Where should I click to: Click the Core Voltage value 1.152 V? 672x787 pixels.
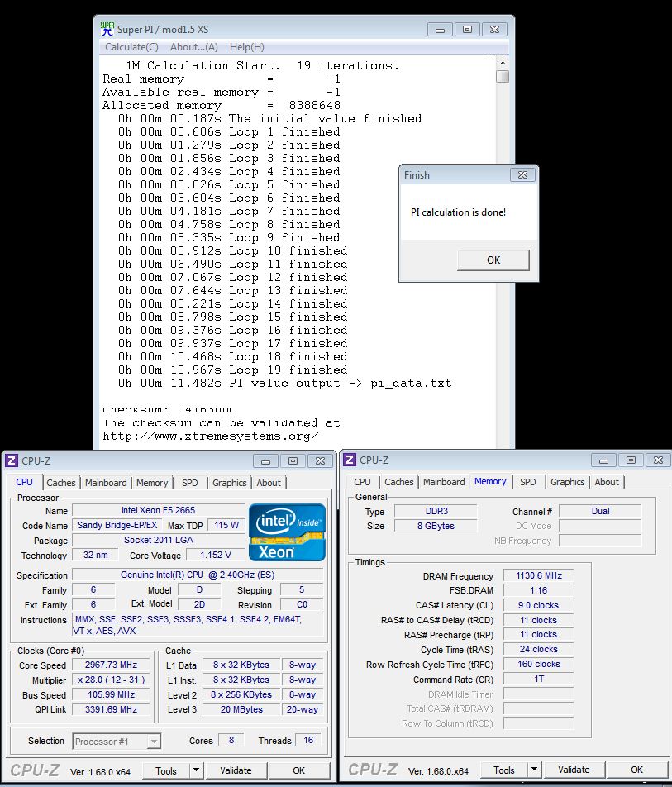(x=215, y=555)
